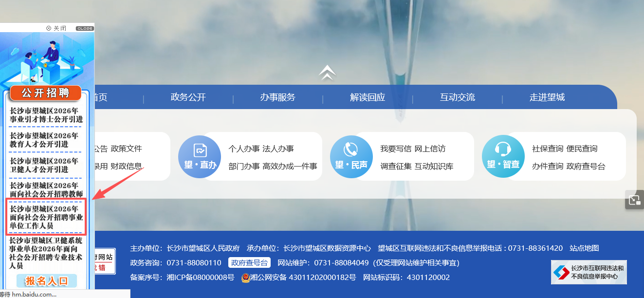Click the floating share icon at right edge
Viewport: 644px width, 298px height.
pos(634,200)
